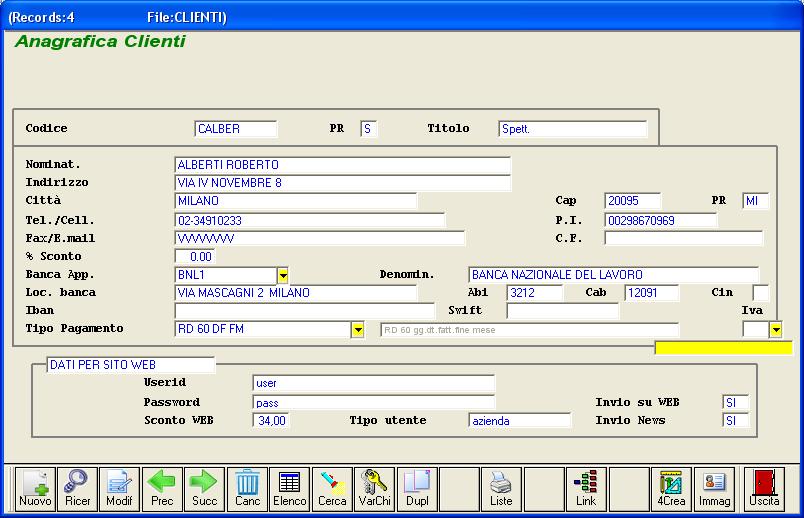Screen dimensions: 804x518
Task: Click the DATI PER SITO WEB header field
Action: click(x=131, y=365)
